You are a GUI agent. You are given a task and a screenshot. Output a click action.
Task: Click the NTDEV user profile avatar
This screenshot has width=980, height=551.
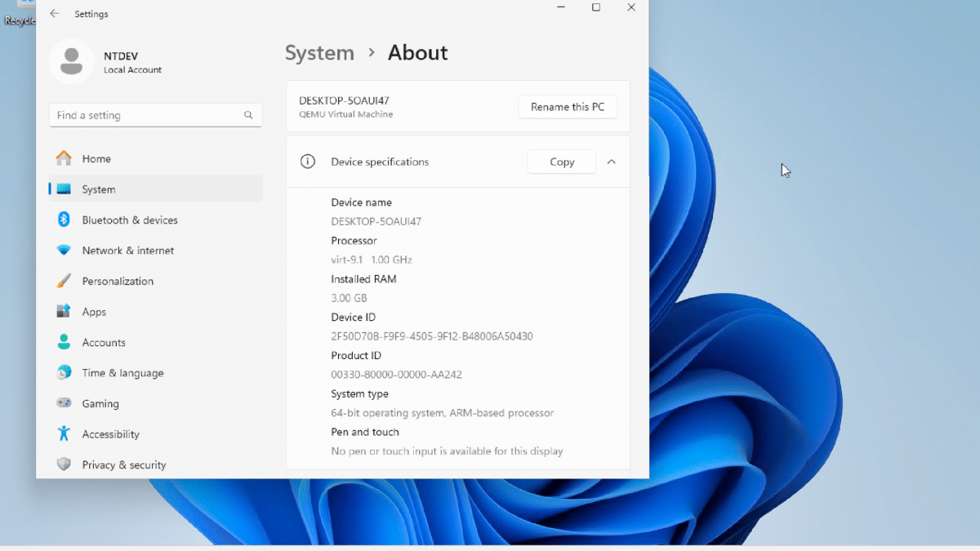[71, 61]
